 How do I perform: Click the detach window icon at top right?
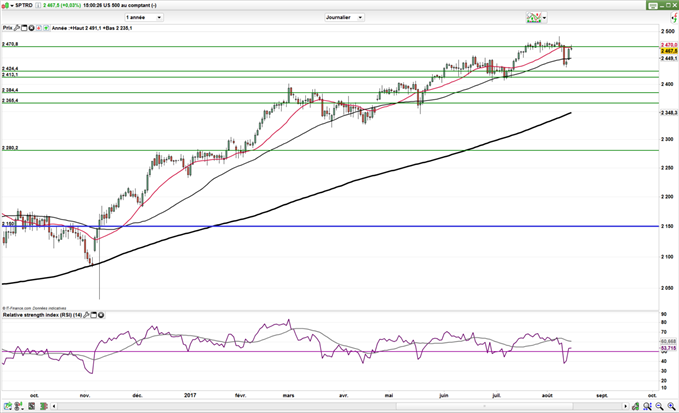653,5
